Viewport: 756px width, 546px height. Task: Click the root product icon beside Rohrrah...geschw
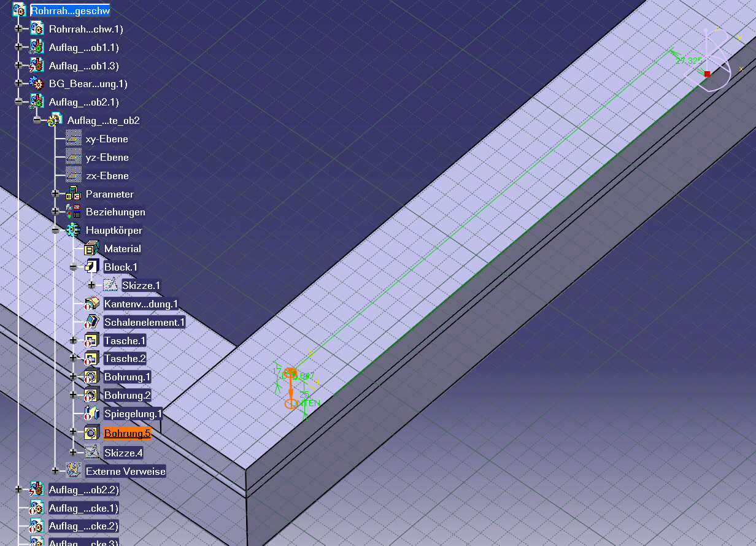tap(18, 10)
